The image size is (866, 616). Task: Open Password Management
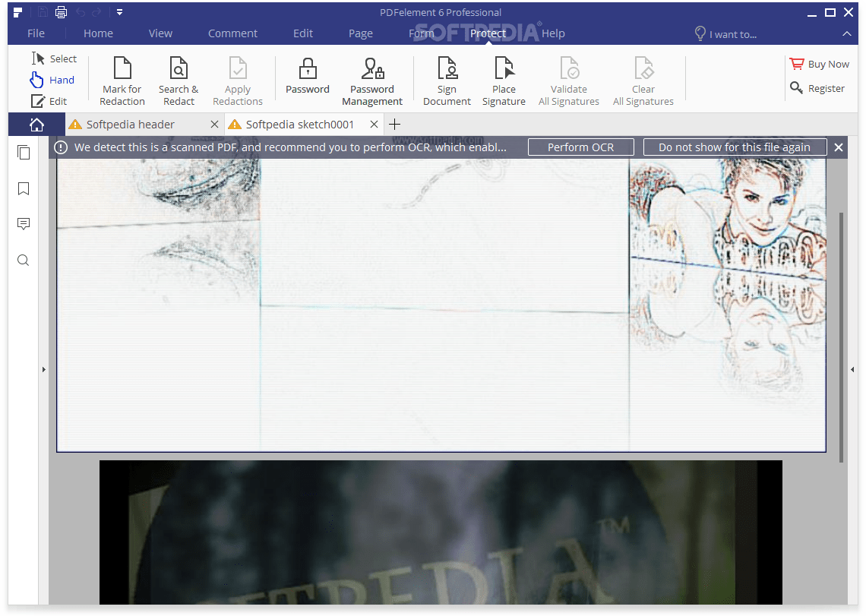[372, 81]
